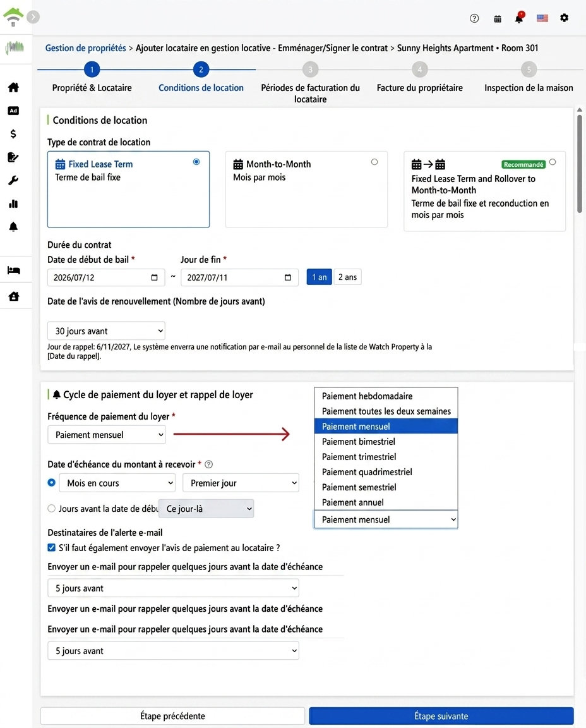Click the scrollbar up arrow
The image size is (586, 728).
coord(580,110)
